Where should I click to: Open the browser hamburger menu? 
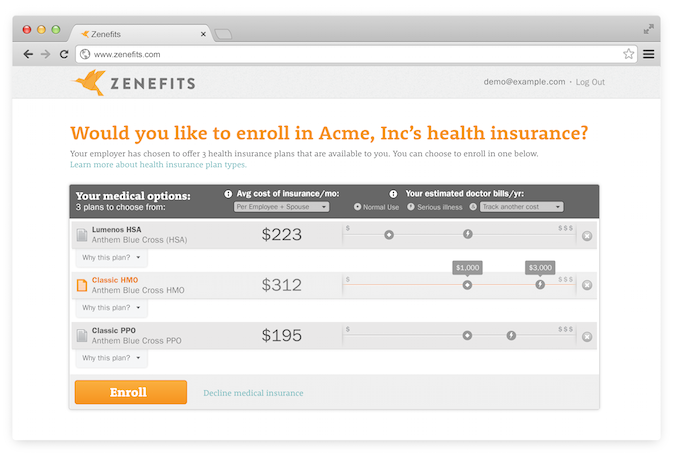(648, 54)
